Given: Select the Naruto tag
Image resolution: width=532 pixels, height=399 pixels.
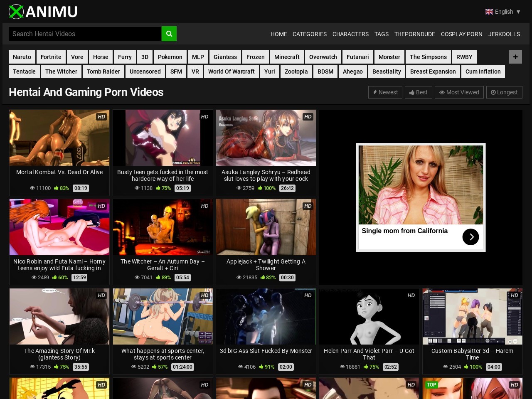Looking at the screenshot, I should click(x=22, y=57).
